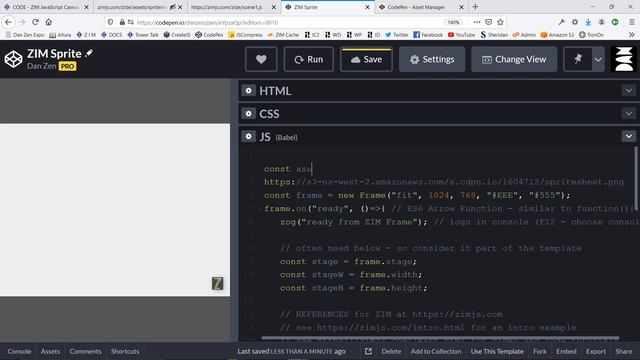This screenshot has height=360, width=640.
Task: Open the ZIM Cache bookmark
Action: 283,35
